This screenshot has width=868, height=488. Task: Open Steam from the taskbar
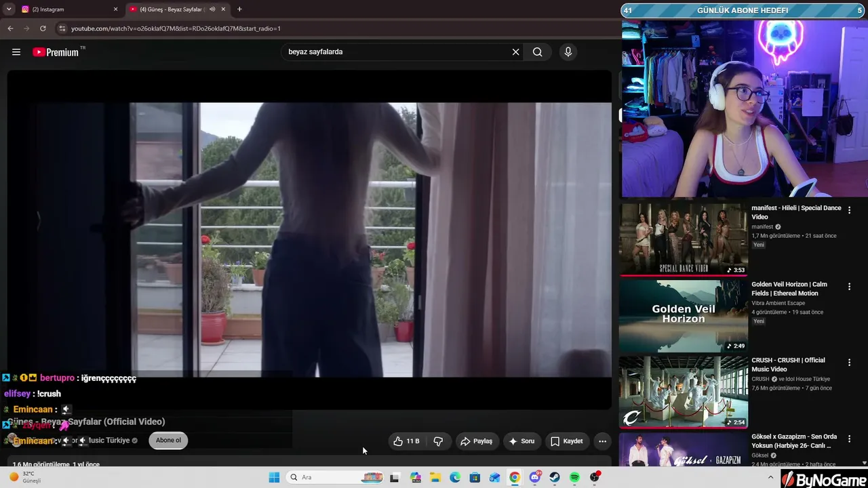coord(555,477)
